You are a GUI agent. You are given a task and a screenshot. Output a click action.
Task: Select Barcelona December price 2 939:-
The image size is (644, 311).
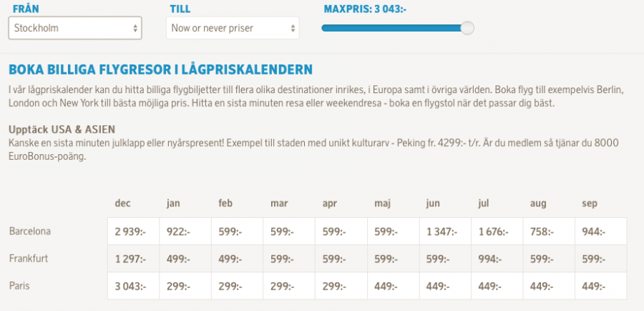[130, 232]
